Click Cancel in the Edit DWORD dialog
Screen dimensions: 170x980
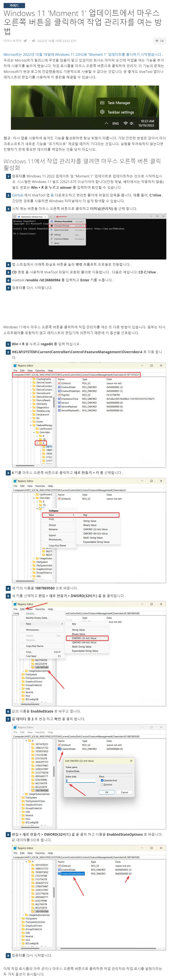pos(125,792)
